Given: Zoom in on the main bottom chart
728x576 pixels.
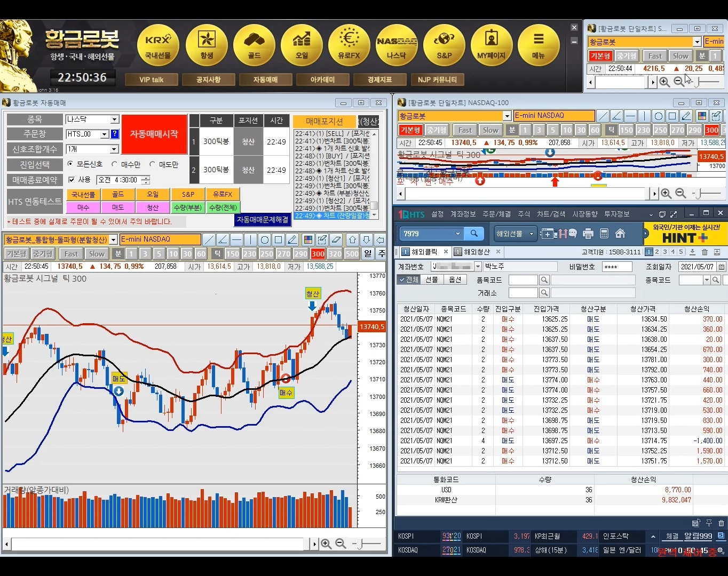Looking at the screenshot, I should [326, 544].
